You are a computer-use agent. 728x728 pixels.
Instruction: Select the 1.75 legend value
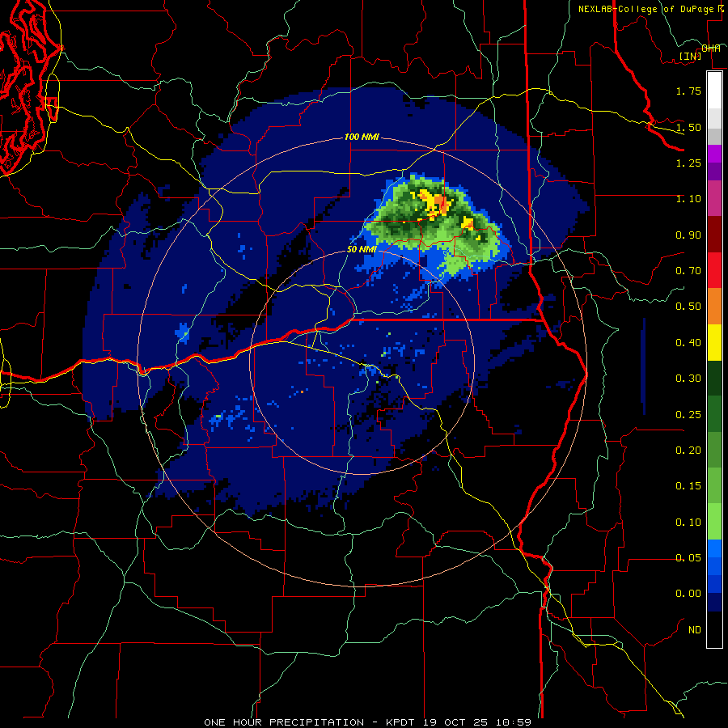pos(688,91)
